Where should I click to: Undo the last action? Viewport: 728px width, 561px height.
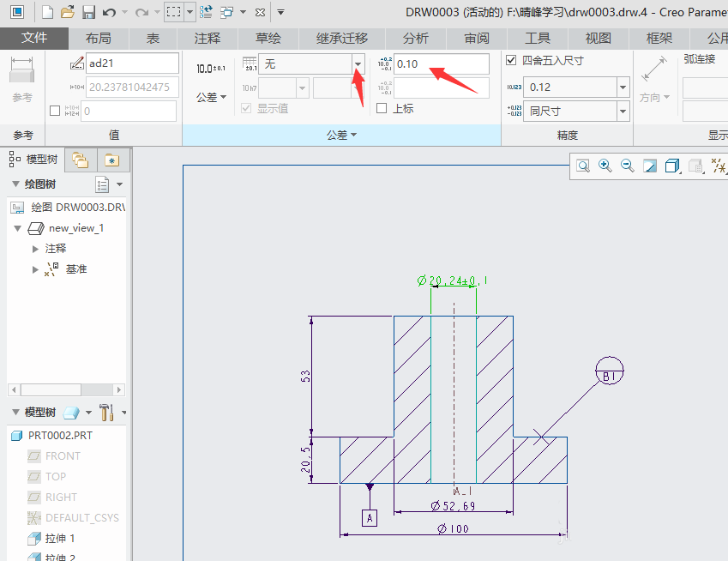click(109, 12)
